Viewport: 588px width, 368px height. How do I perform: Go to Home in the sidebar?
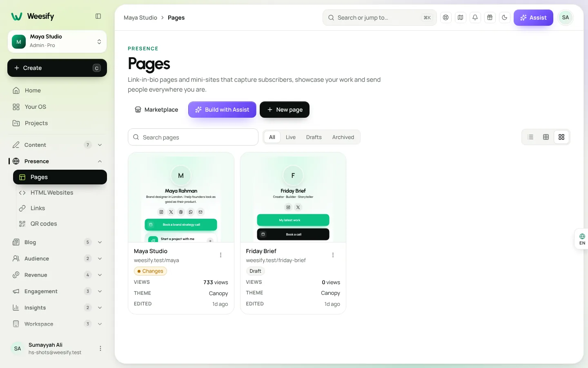point(57,90)
